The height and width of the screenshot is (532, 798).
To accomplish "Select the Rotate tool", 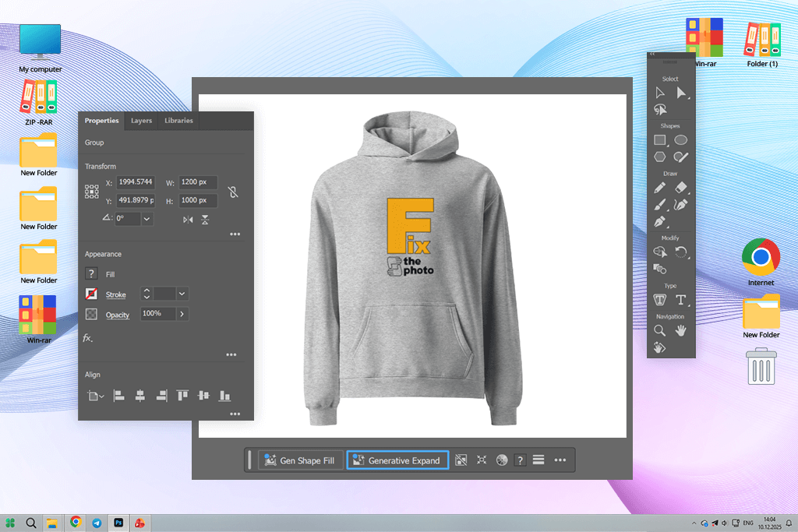I will 681,252.
